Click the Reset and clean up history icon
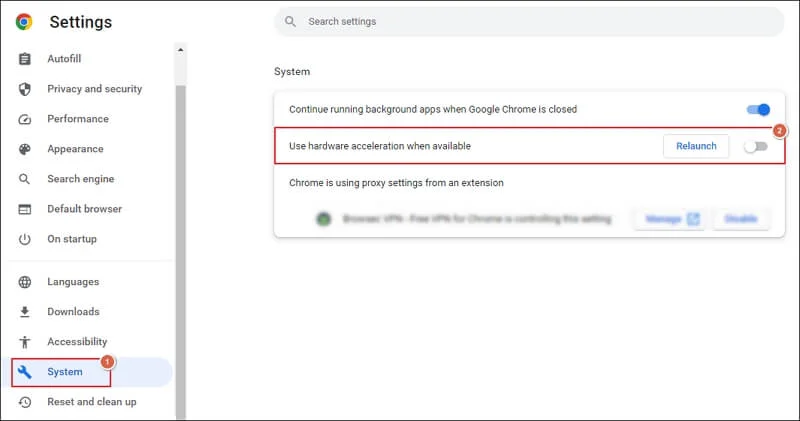The image size is (800, 421). tap(24, 402)
